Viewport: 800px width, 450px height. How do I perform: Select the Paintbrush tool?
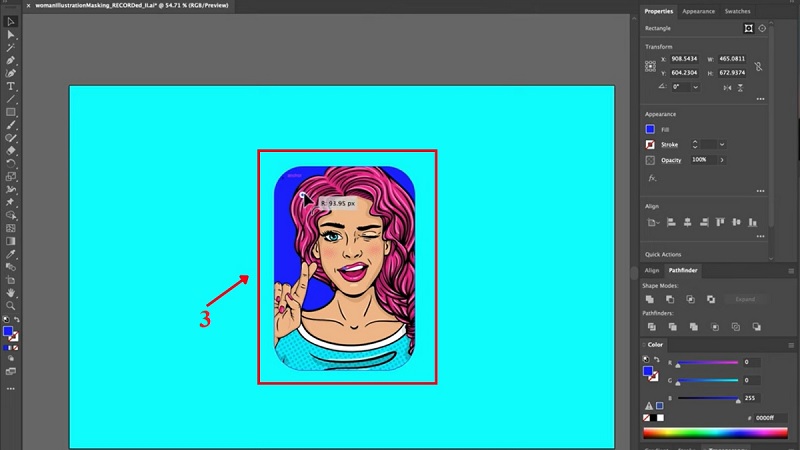(11, 125)
